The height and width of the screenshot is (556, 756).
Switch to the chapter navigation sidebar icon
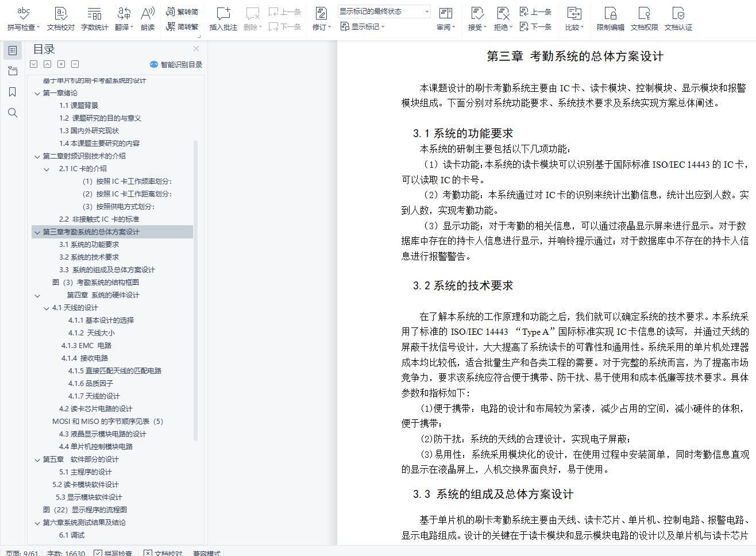[13, 71]
